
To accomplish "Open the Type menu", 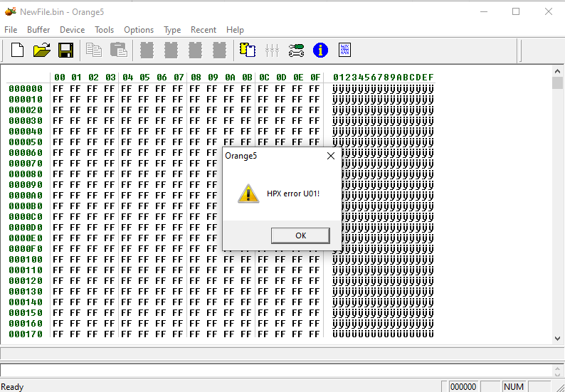I will [x=172, y=30].
